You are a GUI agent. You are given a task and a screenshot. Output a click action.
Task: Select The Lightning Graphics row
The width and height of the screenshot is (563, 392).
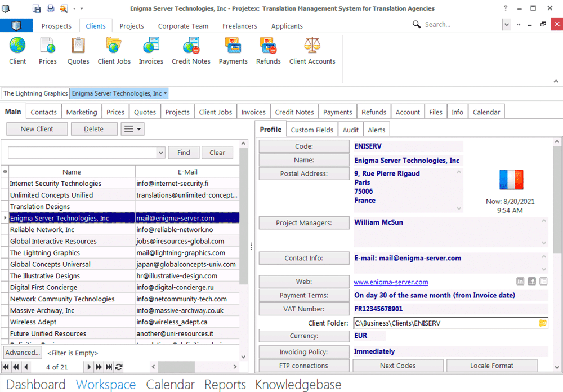pyautogui.click(x=45, y=253)
